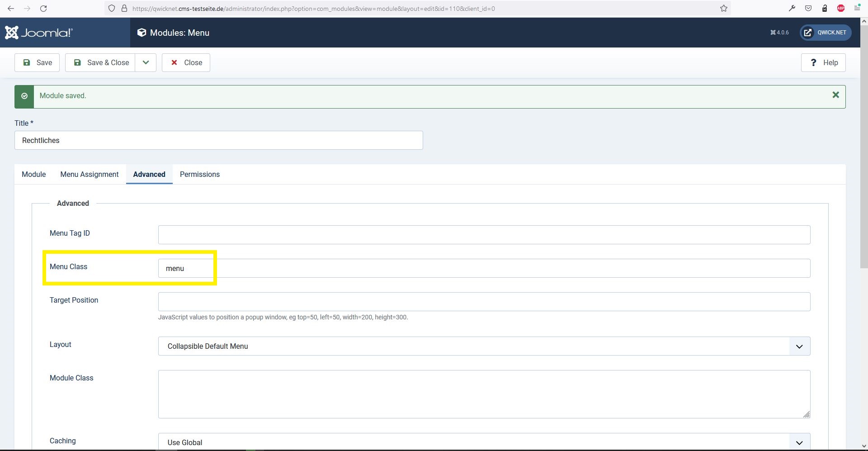Click the browser back arrow

[x=11, y=9]
